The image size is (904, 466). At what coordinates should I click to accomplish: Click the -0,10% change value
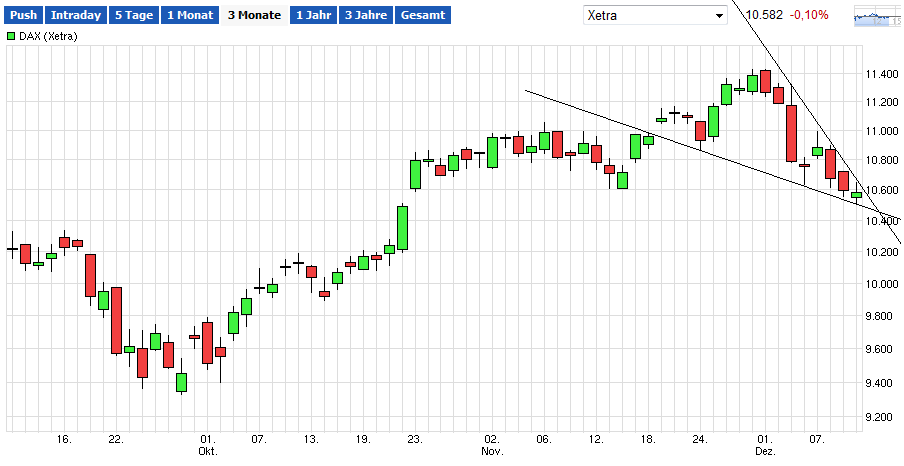tap(809, 15)
